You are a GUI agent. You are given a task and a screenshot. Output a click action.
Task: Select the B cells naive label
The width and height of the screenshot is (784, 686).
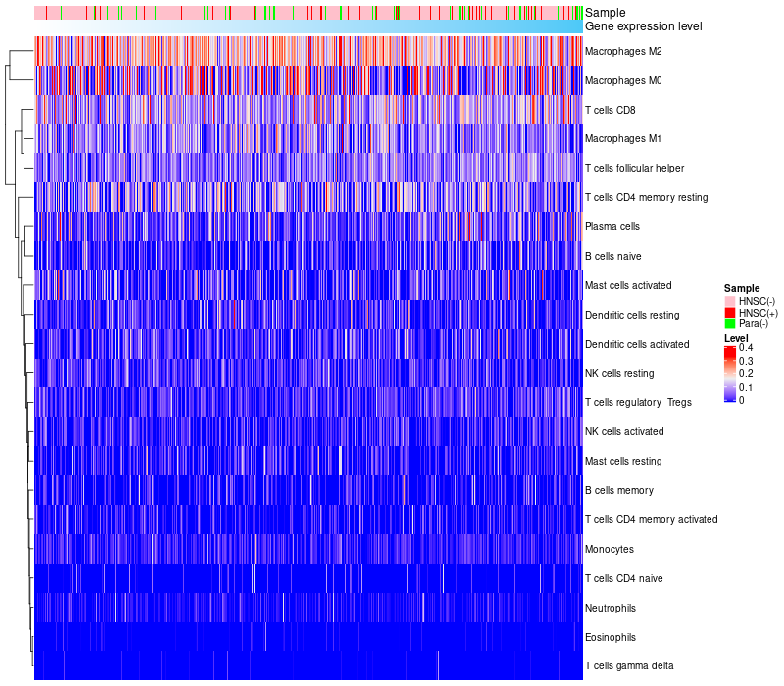pyautogui.click(x=612, y=256)
